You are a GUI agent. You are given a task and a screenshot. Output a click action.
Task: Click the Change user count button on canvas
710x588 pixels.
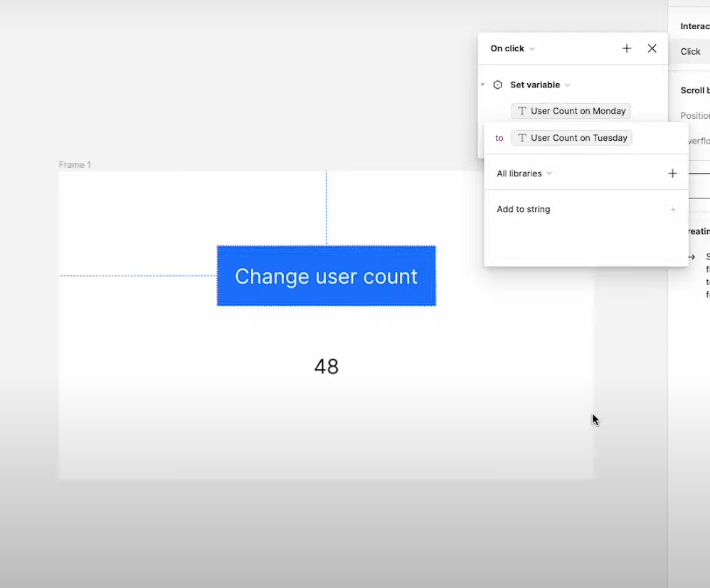pos(327,276)
